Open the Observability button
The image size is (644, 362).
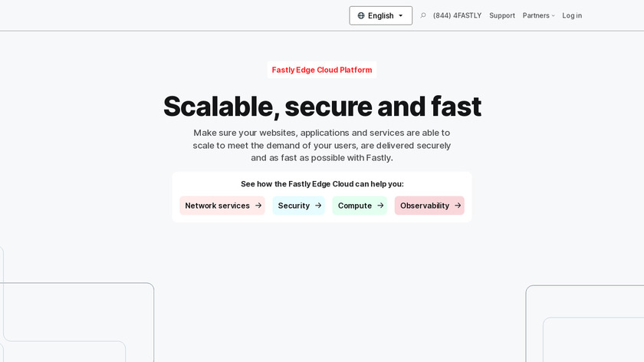pyautogui.click(x=425, y=206)
